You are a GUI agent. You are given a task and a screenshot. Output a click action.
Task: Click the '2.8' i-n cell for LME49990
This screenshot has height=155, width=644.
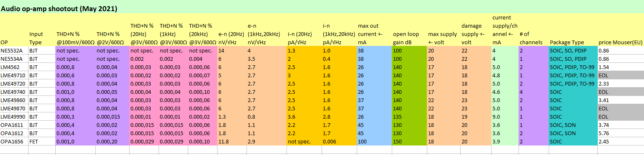click(339, 116)
